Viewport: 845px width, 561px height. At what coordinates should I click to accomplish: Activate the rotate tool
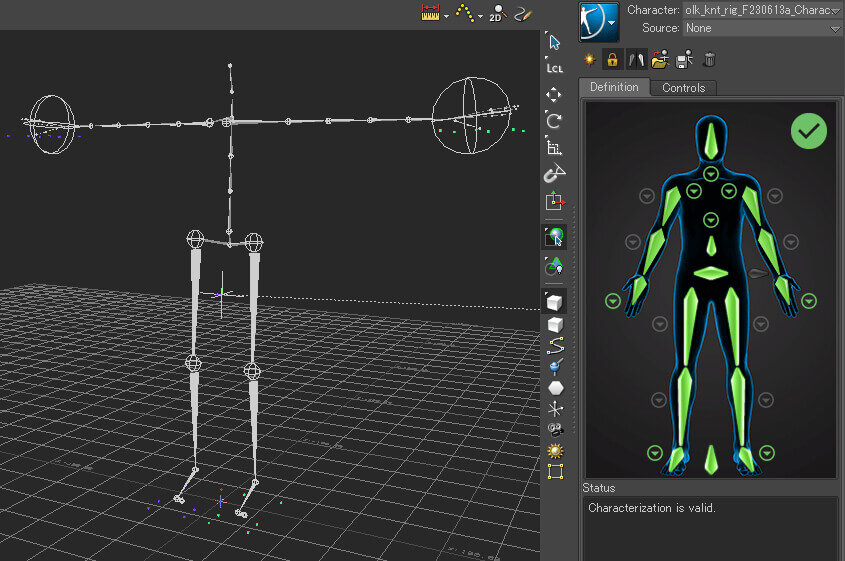point(553,121)
